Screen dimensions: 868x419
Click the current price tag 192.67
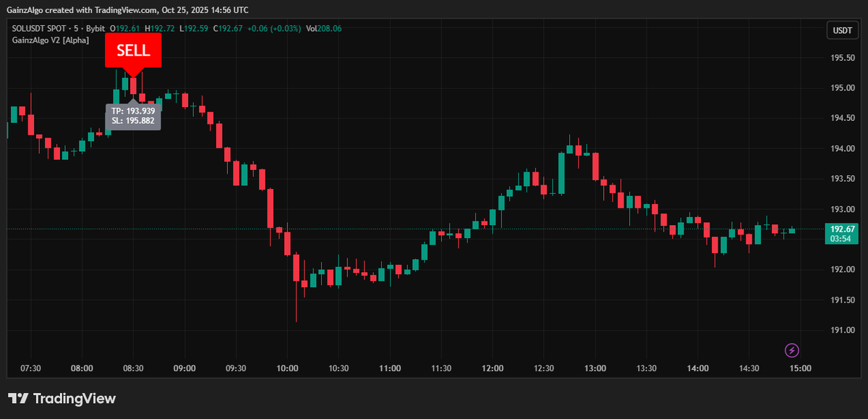point(842,229)
